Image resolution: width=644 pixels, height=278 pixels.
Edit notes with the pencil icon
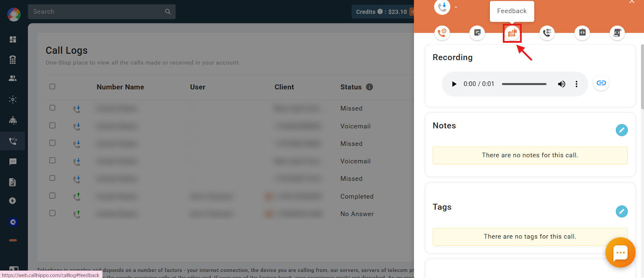point(621,130)
